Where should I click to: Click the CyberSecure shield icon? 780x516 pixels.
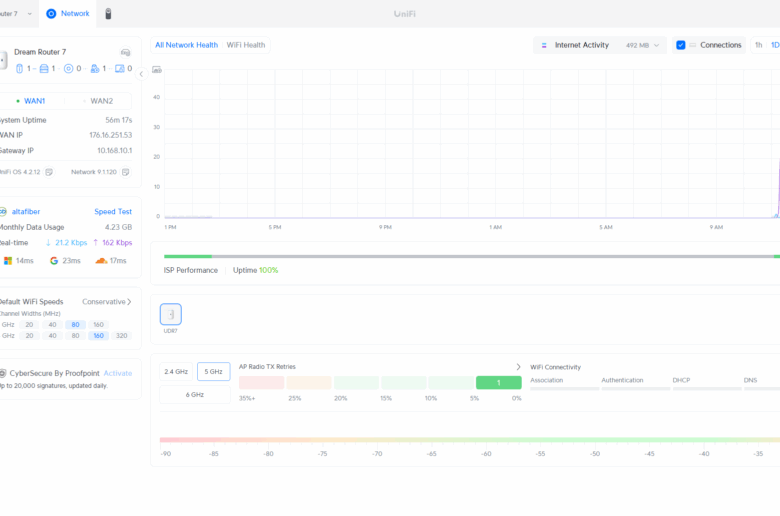pos(3,373)
